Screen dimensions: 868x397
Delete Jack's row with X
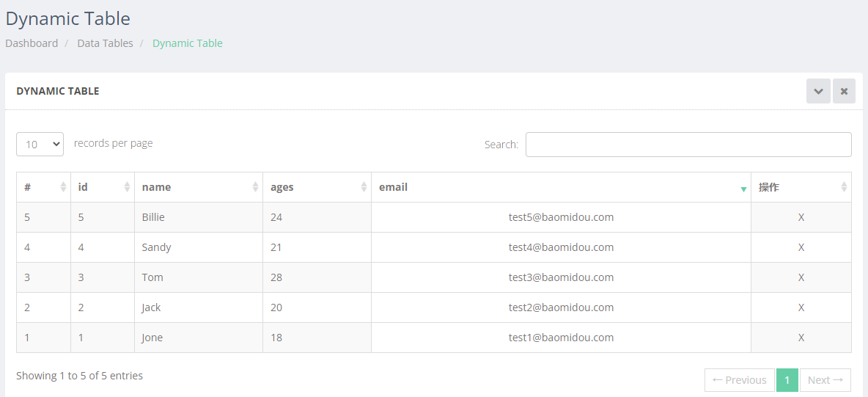[801, 307]
